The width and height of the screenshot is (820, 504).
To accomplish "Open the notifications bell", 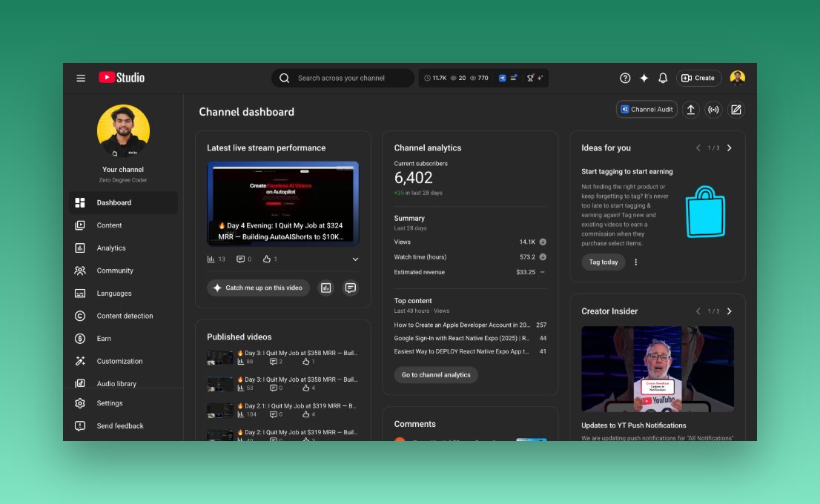I will 663,78.
